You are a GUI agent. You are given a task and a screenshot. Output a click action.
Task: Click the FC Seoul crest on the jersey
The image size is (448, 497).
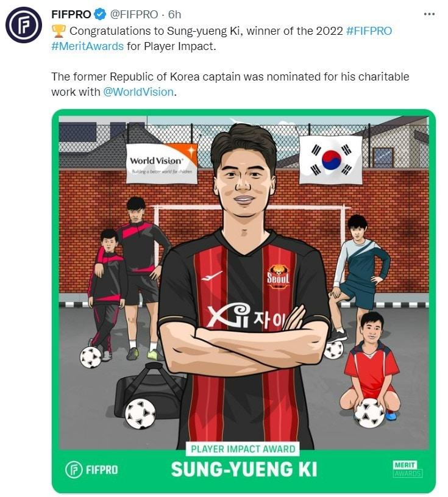[x=278, y=277]
